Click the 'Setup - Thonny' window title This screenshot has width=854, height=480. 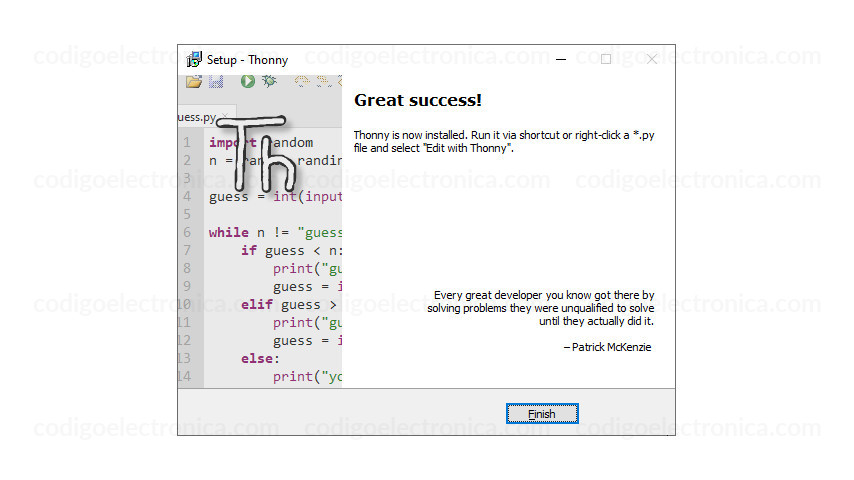247,60
